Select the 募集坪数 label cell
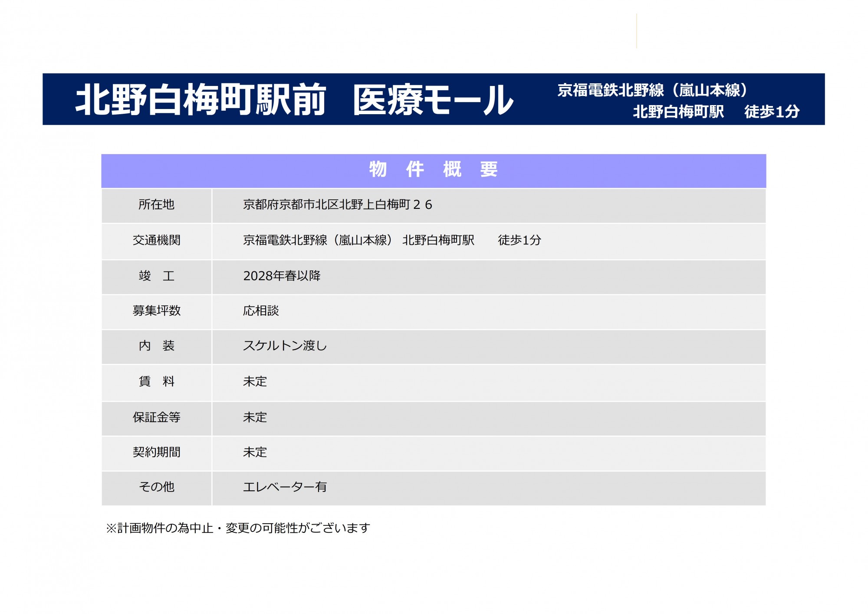This screenshot has height=614, width=868. 156,310
